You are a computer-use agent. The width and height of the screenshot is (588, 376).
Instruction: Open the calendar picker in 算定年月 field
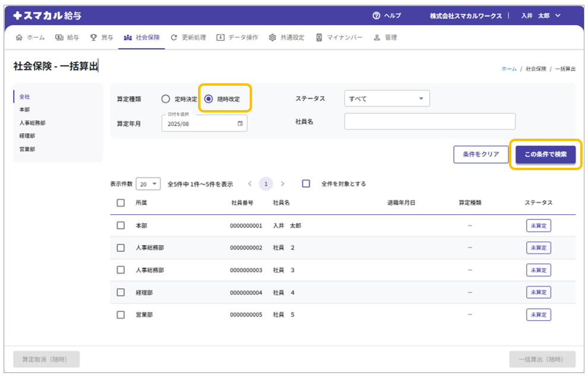point(240,124)
